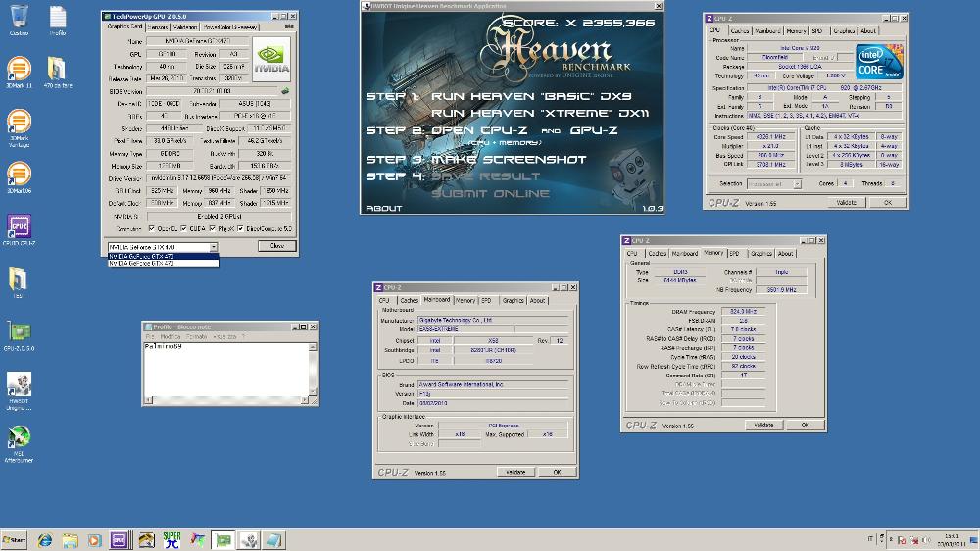Click the GPU Name field in GPU-Z
Image resolution: width=980 pixels, height=551 pixels.
click(198, 41)
